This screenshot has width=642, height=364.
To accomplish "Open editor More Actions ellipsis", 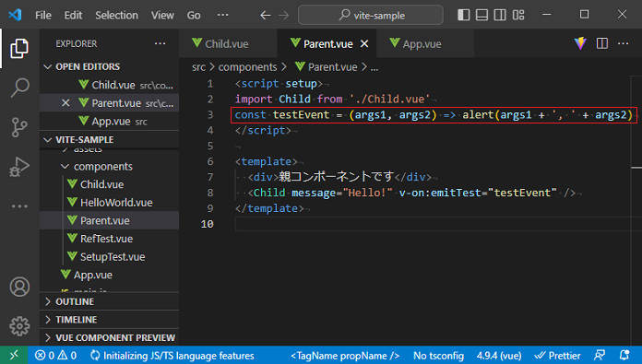I will click(623, 43).
